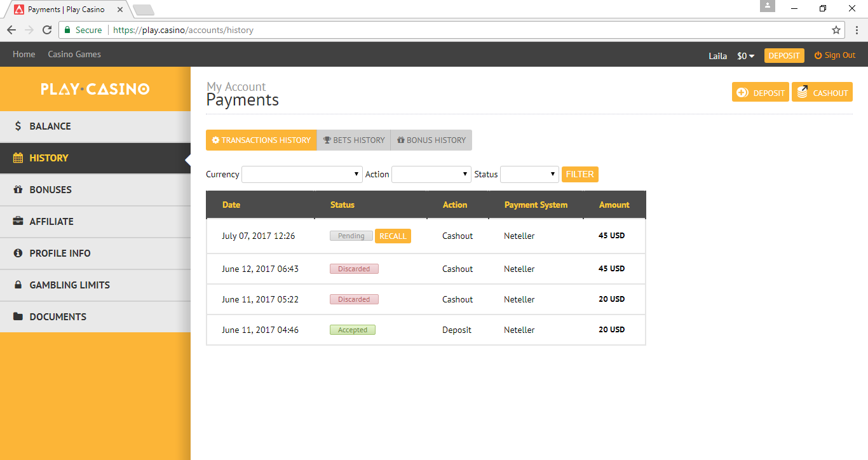Click the trophy icon on Bets History tab

pos(327,140)
